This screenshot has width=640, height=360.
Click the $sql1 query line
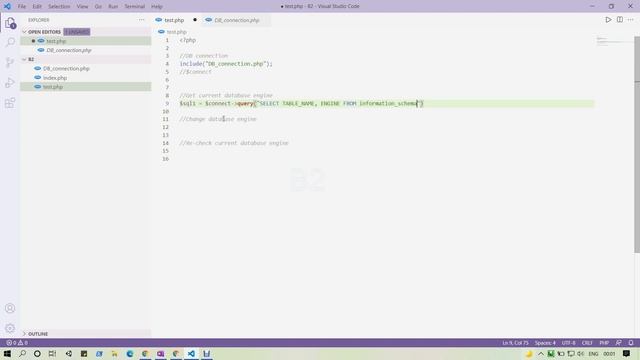pos(302,103)
